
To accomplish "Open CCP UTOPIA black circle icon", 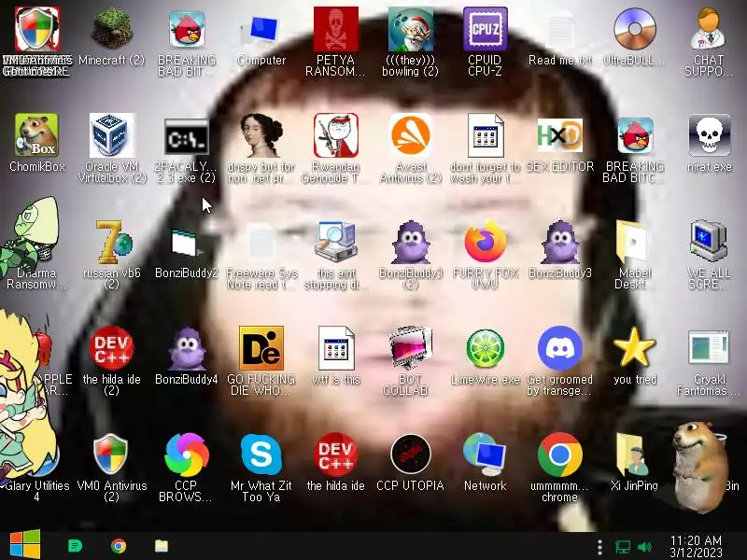I will (411, 455).
